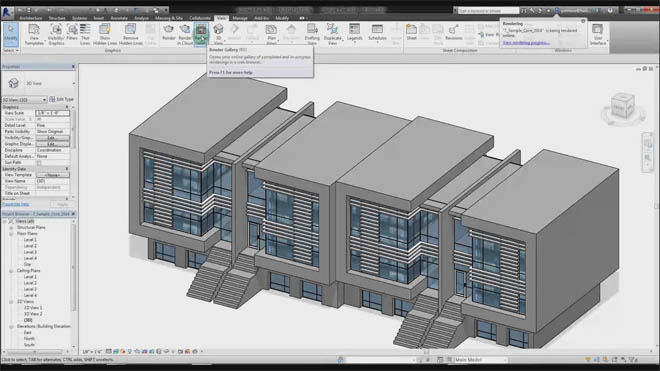
Task: Click View rendering progress link
Action: pos(526,43)
